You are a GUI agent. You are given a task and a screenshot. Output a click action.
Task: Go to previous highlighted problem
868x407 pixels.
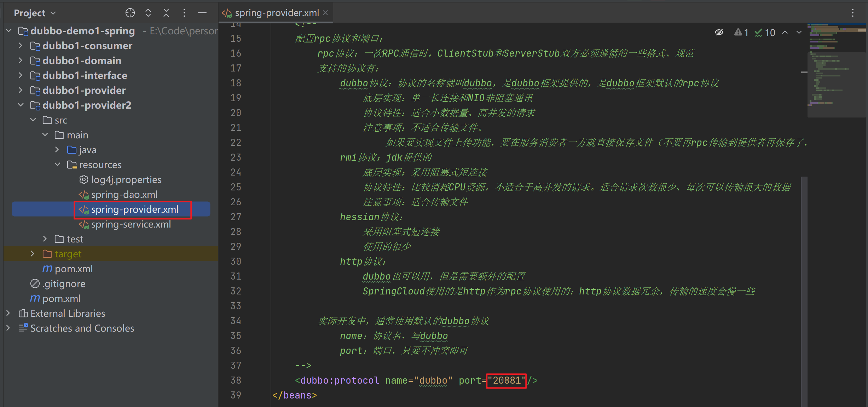point(785,33)
